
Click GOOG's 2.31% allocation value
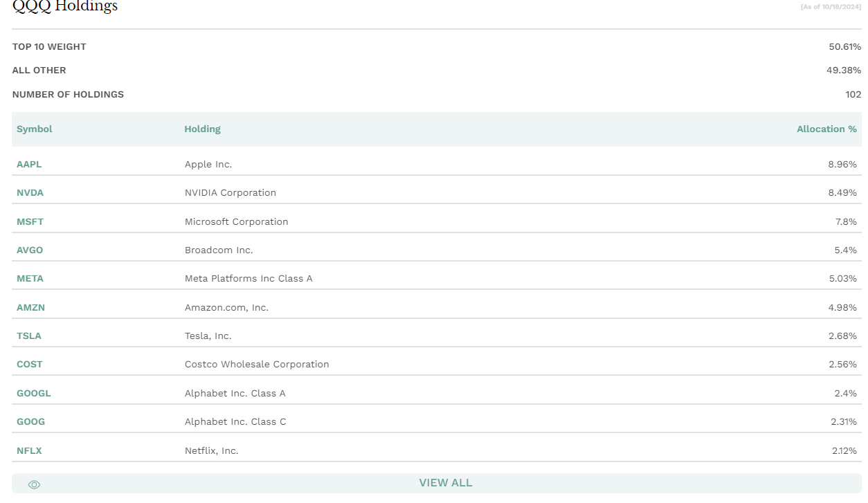(x=844, y=422)
